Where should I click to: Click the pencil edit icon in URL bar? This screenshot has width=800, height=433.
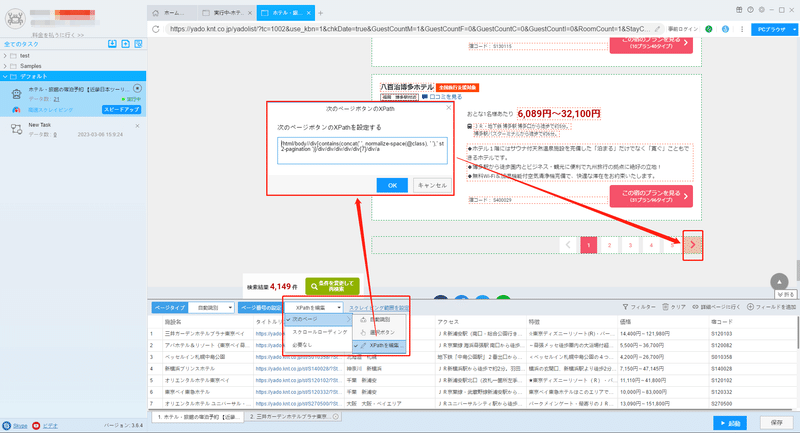(x=658, y=29)
